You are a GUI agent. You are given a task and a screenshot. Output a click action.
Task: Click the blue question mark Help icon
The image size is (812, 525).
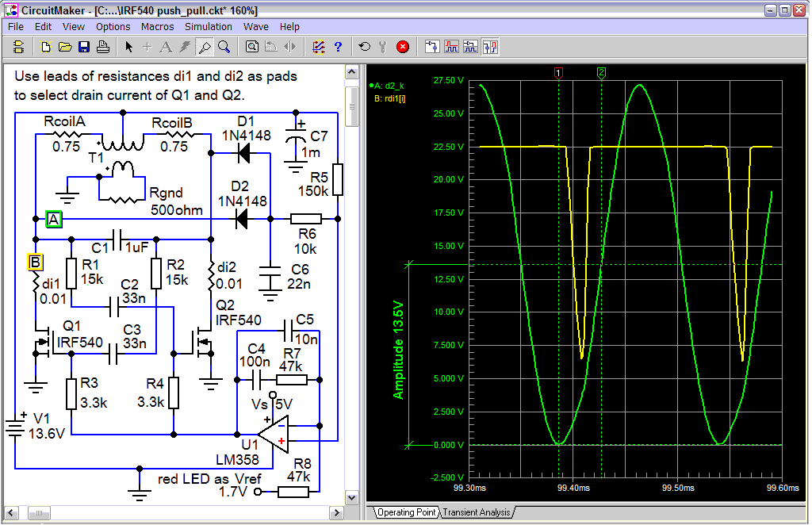(338, 47)
